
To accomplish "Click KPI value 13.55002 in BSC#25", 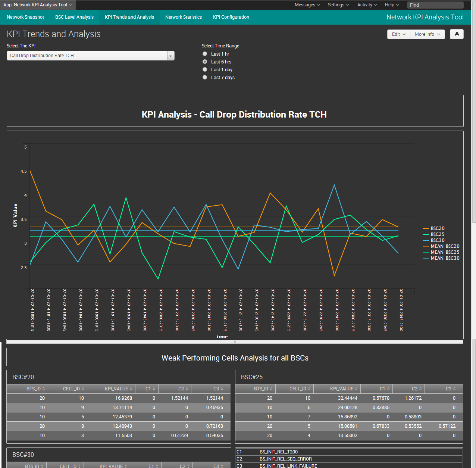I will [348, 436].
